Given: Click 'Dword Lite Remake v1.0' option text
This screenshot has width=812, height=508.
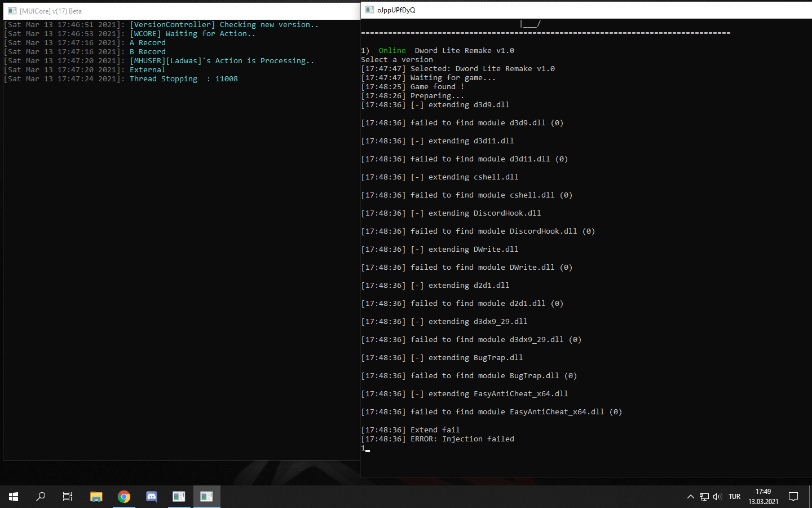Looking at the screenshot, I should coord(465,51).
